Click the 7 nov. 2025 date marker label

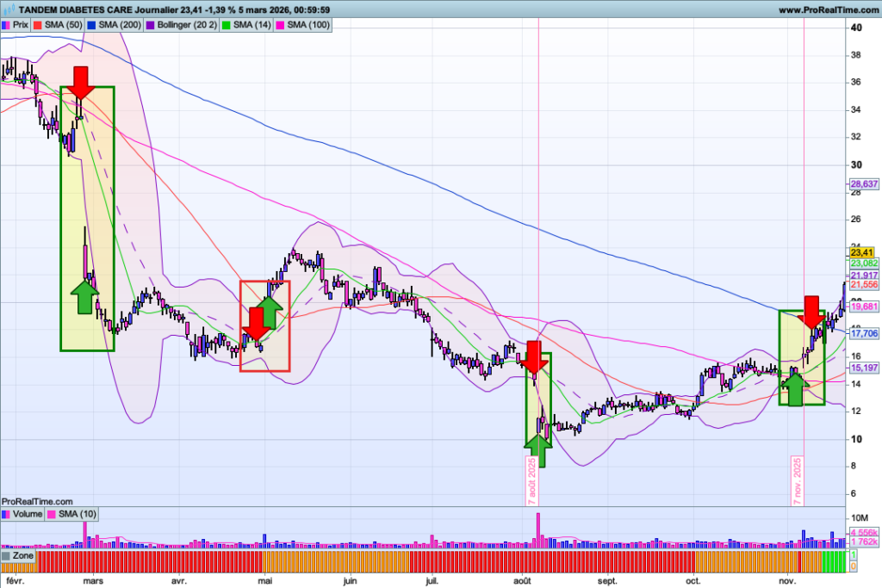pos(797,480)
